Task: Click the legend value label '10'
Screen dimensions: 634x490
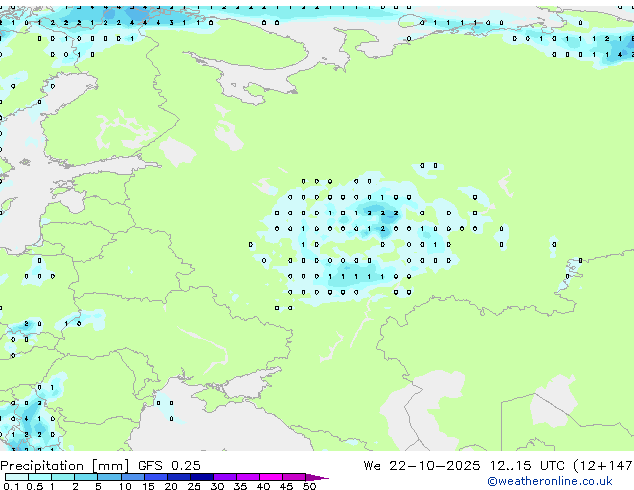Action: [125, 486]
